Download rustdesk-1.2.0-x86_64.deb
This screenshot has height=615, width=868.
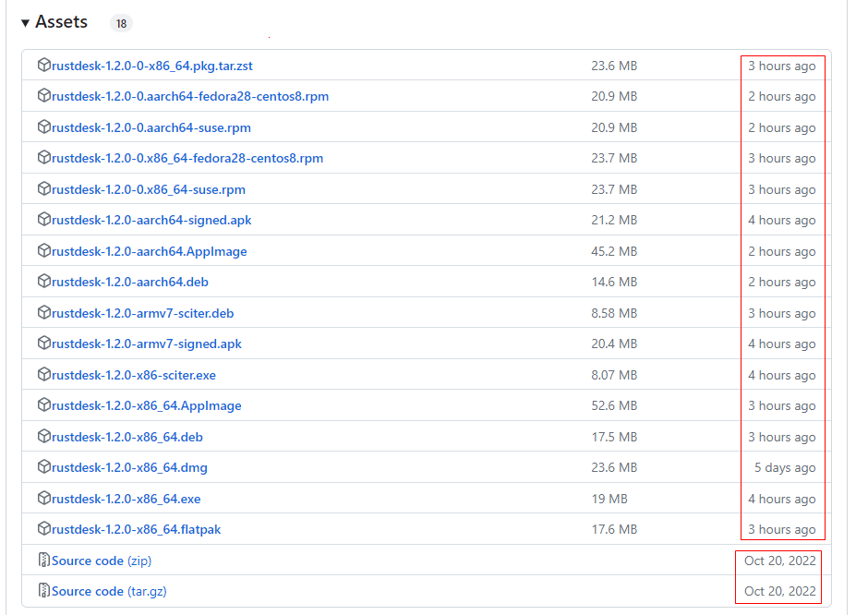122,436
